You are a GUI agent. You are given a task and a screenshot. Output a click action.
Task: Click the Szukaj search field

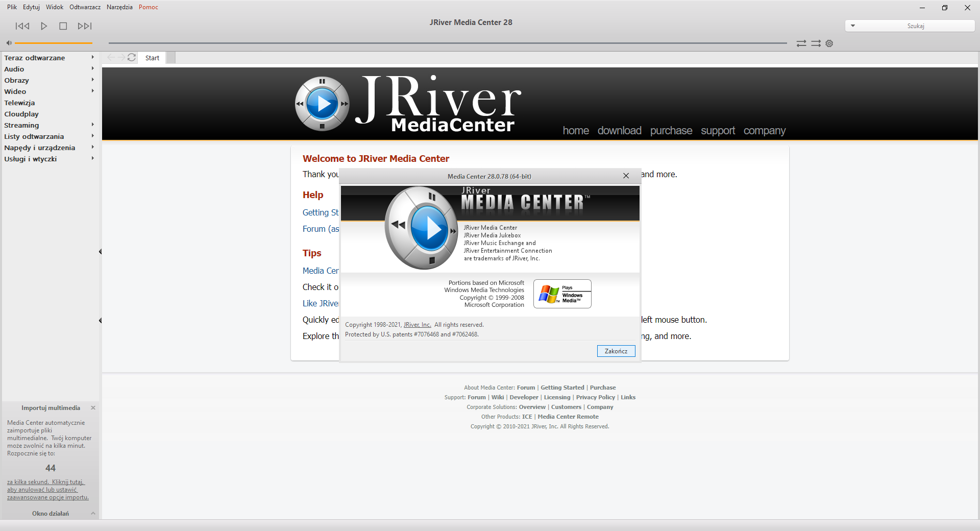(916, 26)
